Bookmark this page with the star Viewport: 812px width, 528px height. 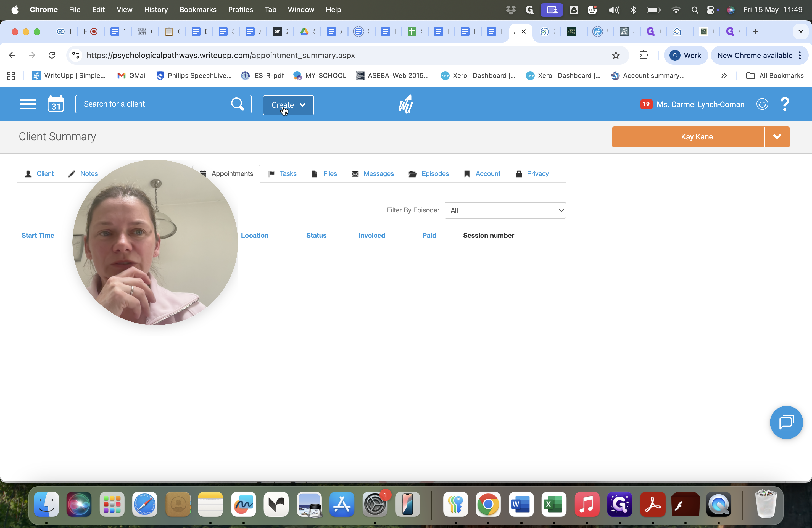pyautogui.click(x=615, y=55)
